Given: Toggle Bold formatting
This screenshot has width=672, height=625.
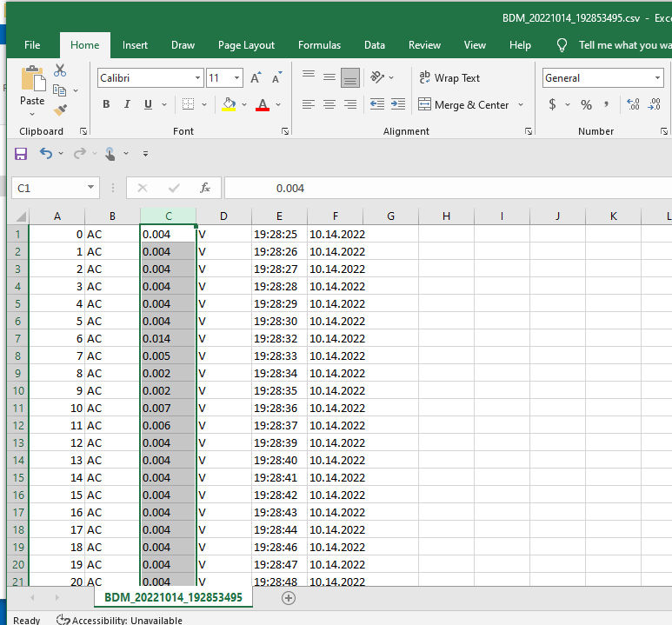Looking at the screenshot, I should coord(106,104).
